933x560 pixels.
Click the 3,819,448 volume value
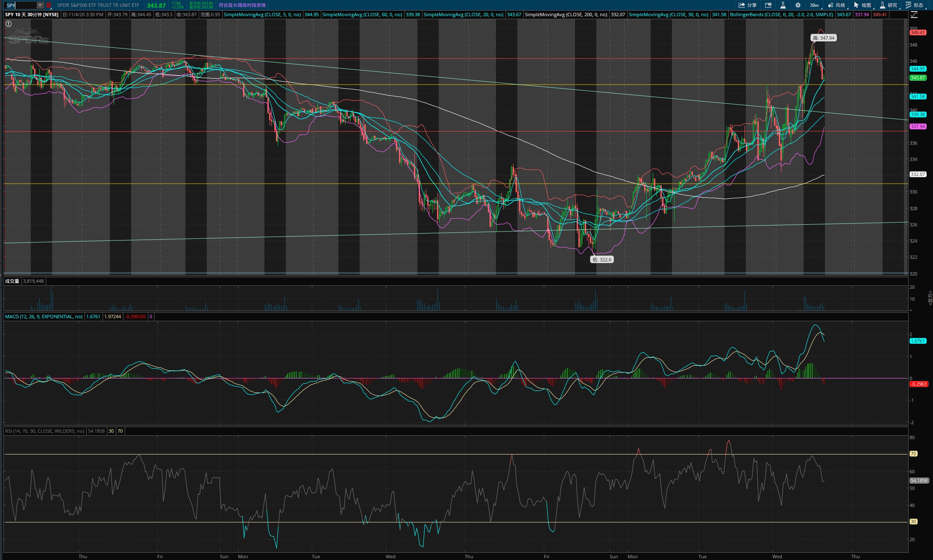33,281
